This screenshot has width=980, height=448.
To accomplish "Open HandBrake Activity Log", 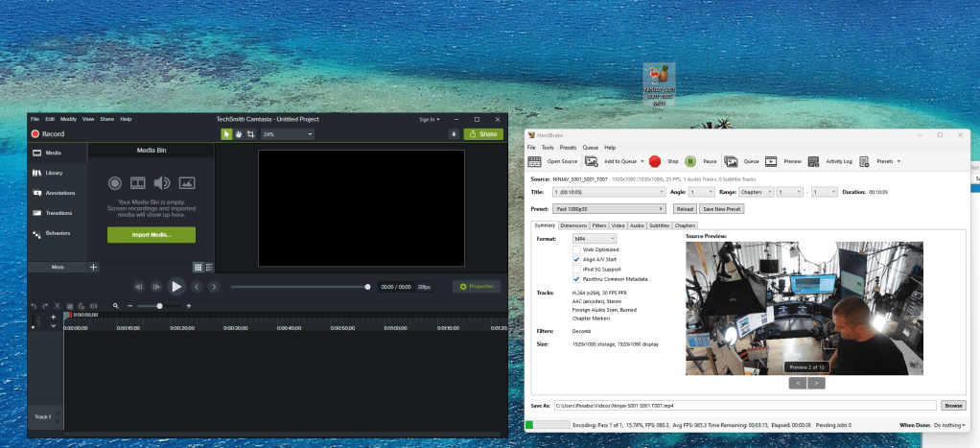I will coord(830,161).
